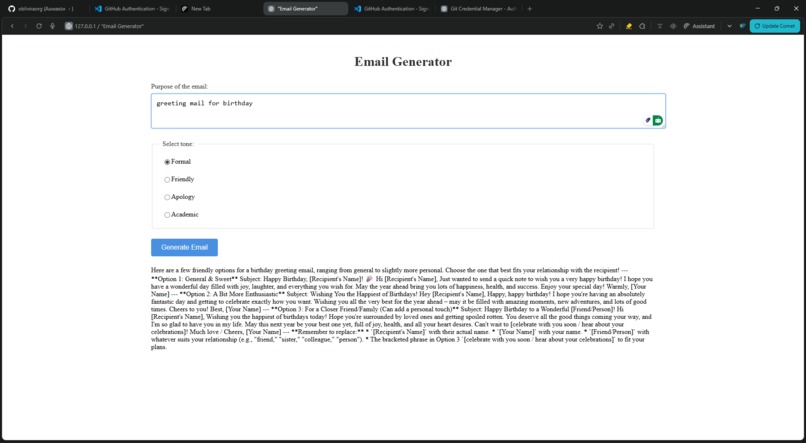The width and height of the screenshot is (806, 443).
Task: Click the pen icon inside the purpose textarea
Action: pos(648,120)
